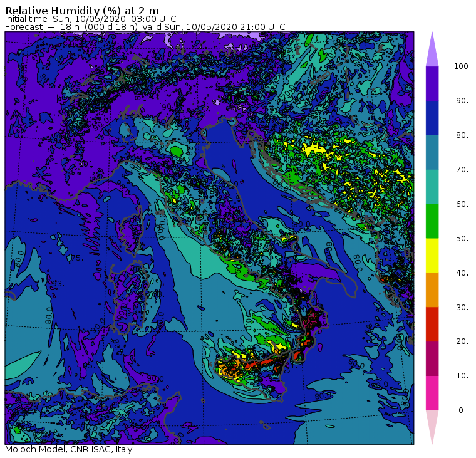Click the '20.' colorbar label
The image size is (476, 458).
coord(462,341)
